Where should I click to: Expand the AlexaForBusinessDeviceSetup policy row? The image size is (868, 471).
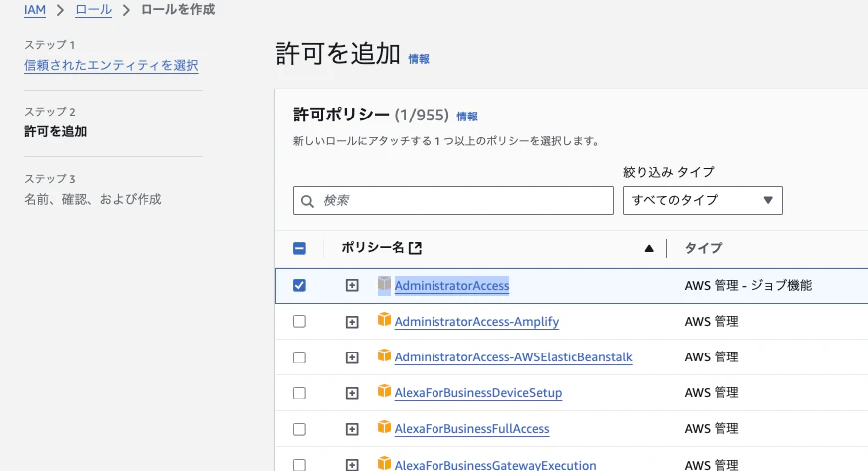[352, 393]
